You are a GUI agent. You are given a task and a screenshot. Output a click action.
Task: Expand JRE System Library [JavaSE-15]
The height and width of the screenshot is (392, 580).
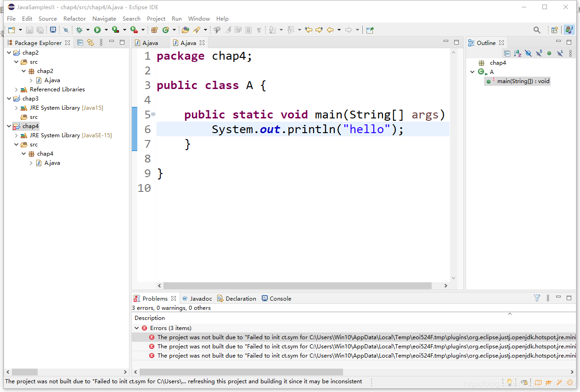17,135
